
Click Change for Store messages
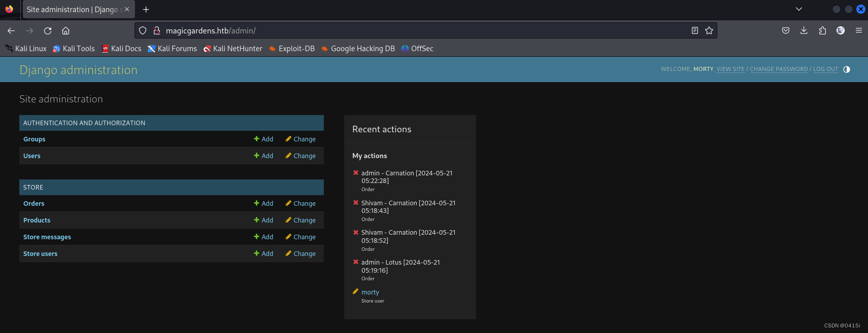[x=301, y=237]
